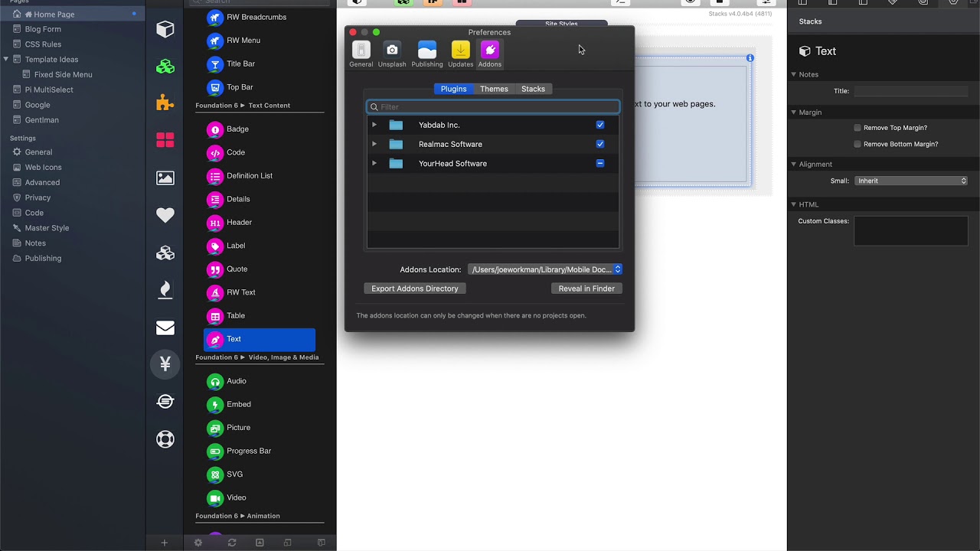Viewport: 980px width, 551px height.
Task: Click the yen symbol library icon
Action: point(165,364)
